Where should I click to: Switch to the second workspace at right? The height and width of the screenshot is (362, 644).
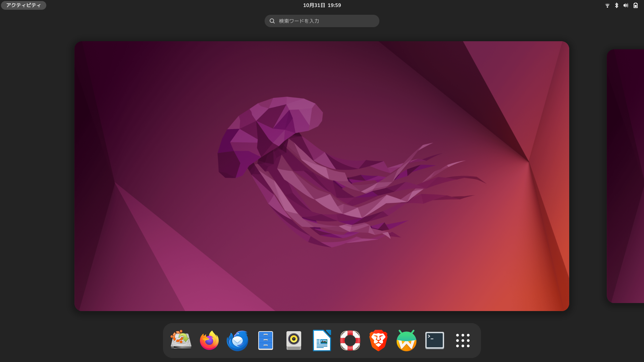click(x=626, y=176)
